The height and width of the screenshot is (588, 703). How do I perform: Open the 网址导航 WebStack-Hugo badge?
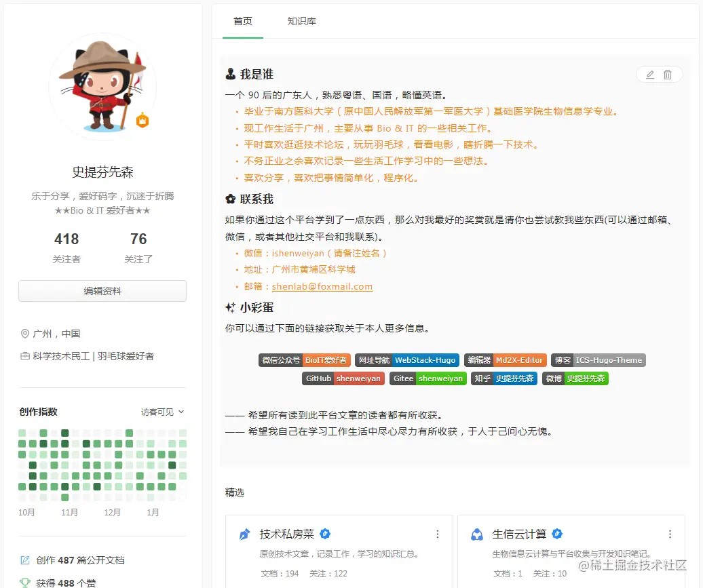(x=407, y=360)
